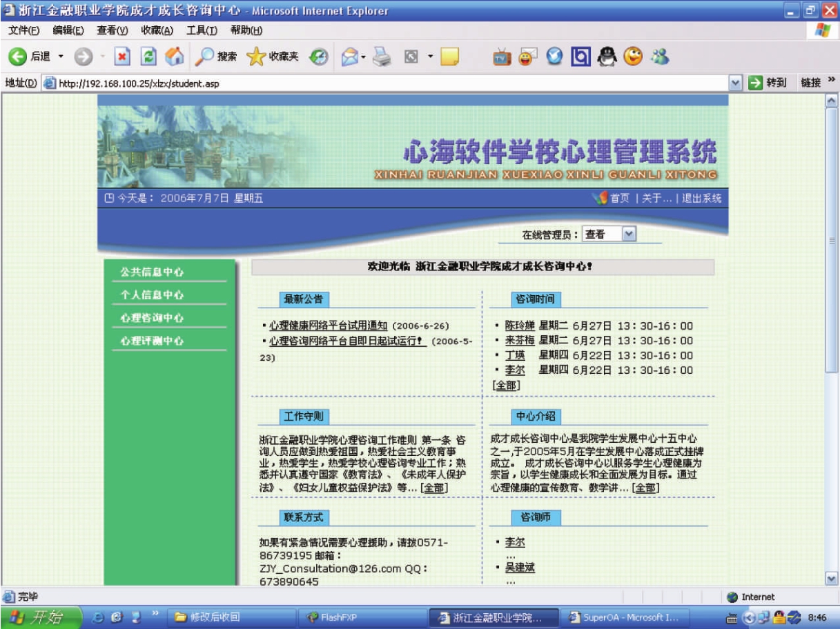Click the 关于... link in header
Image resolution: width=840 pixels, height=629 pixels.
[x=656, y=199]
